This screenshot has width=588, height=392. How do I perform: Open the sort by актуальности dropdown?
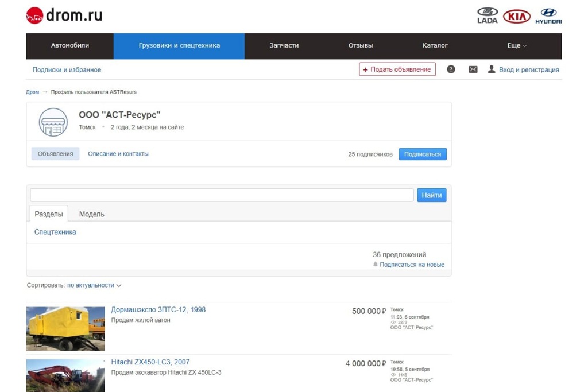coord(94,285)
